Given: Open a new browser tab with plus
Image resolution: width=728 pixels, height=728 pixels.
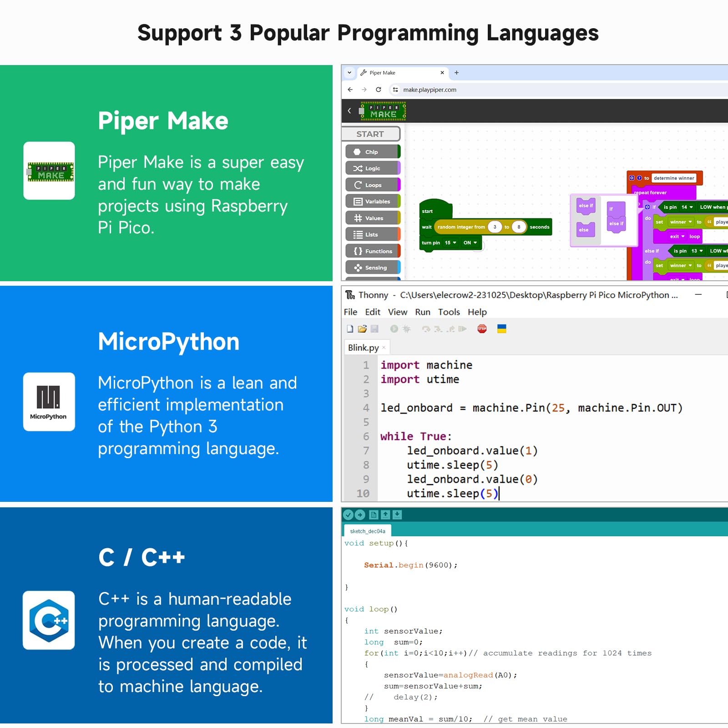Looking at the screenshot, I should pos(456,73).
